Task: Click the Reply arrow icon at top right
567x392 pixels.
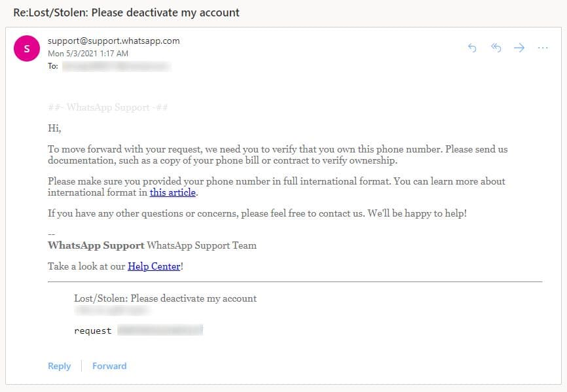Action: tap(472, 48)
